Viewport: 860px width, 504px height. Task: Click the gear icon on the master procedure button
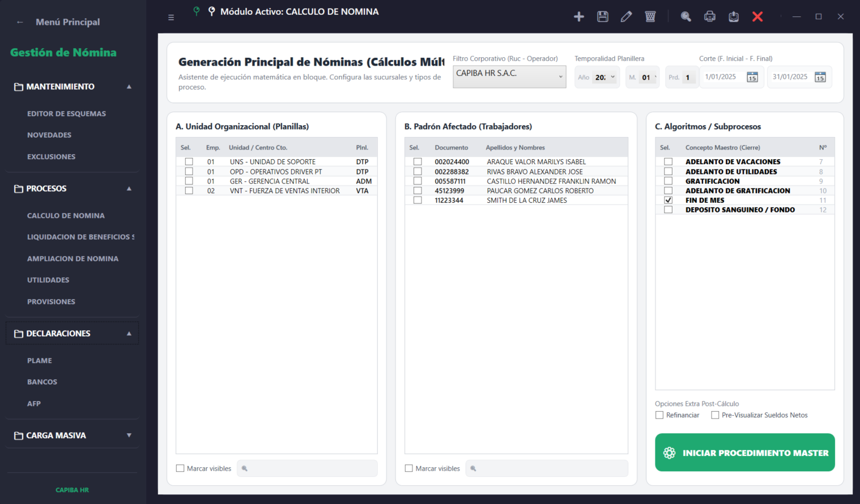coord(670,453)
